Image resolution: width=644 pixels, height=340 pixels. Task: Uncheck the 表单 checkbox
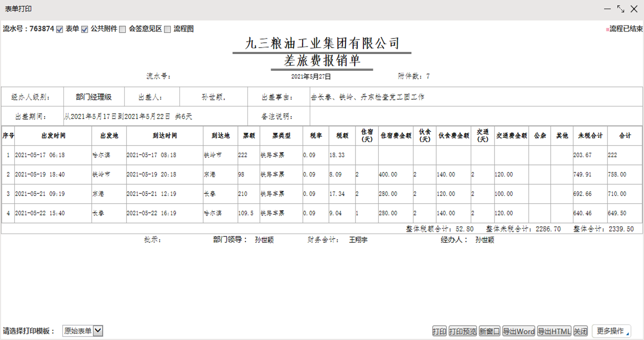click(x=60, y=29)
